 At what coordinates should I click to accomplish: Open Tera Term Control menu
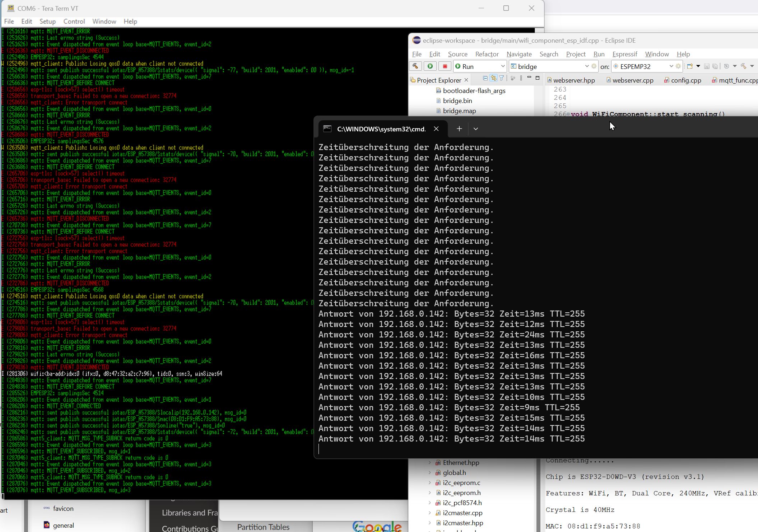pyautogui.click(x=74, y=22)
